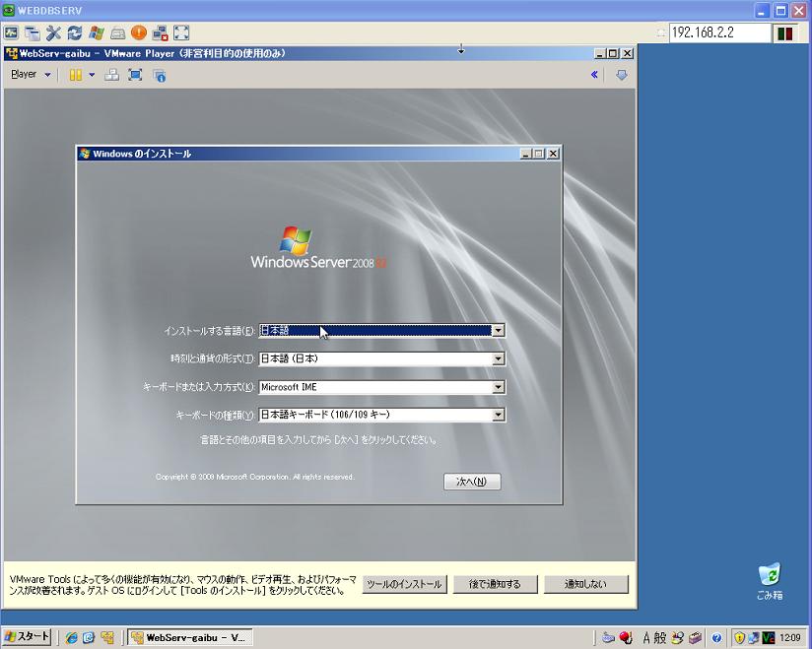The image size is (812, 649).
Task: Click the disconnect computers icon with red X
Action: point(160,33)
